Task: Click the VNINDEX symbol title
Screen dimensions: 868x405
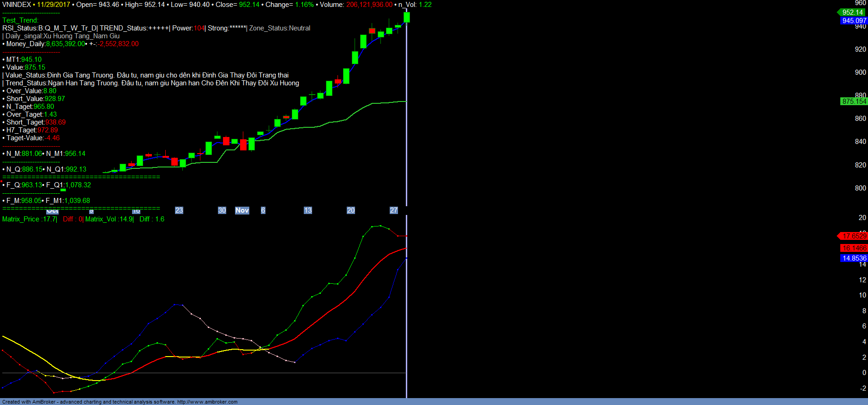Action: click(17, 5)
